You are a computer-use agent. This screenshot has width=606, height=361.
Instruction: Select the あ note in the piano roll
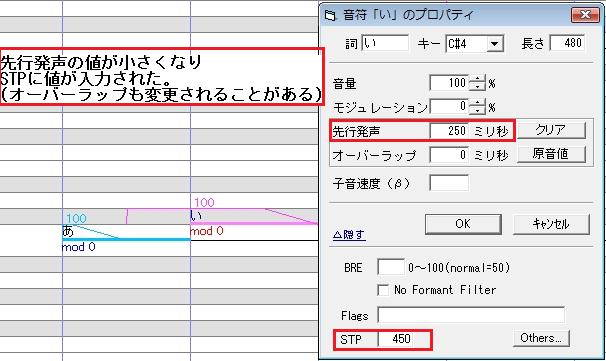tap(126, 232)
